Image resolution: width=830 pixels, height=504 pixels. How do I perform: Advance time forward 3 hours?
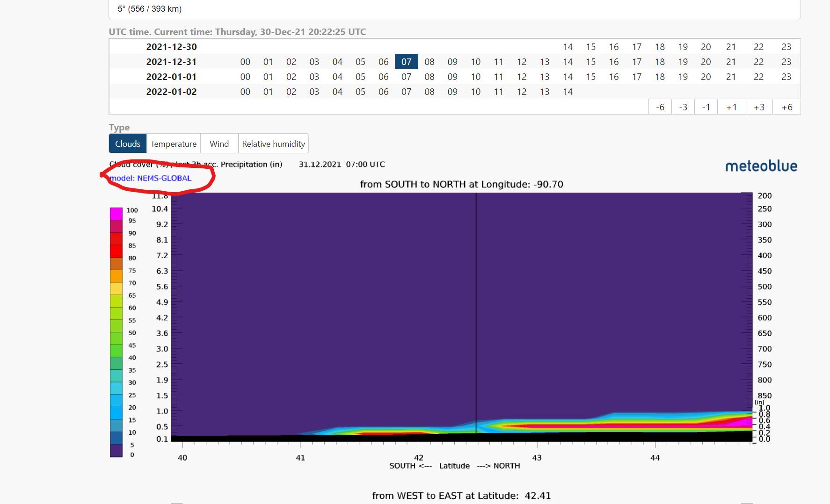[x=759, y=107]
